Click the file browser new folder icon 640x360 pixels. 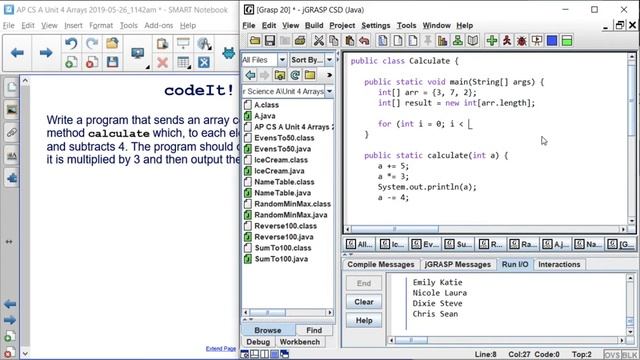tap(310, 75)
